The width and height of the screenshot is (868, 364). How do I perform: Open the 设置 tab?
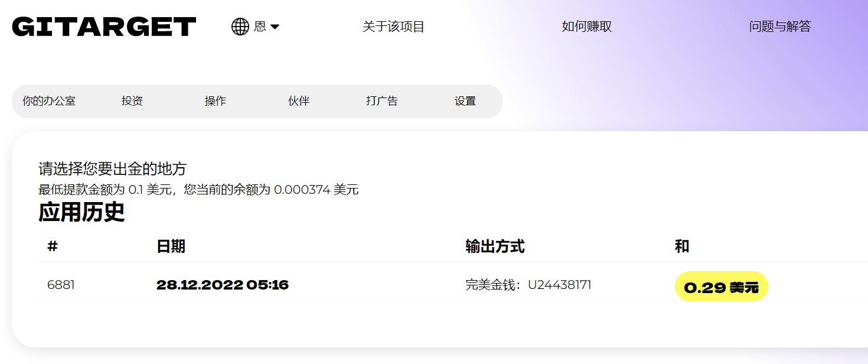pyautogui.click(x=465, y=101)
